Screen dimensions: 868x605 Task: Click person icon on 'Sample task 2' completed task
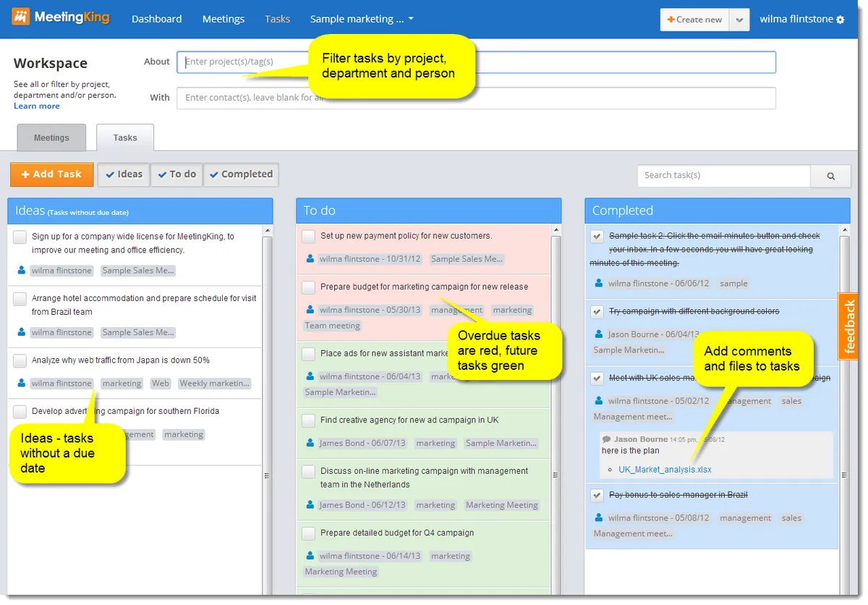[x=599, y=283]
